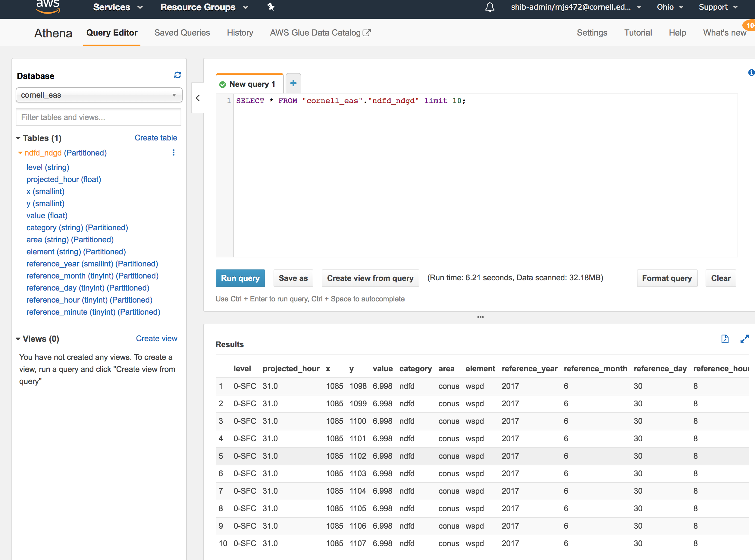This screenshot has height=560, width=755.
Task: Click the external link icon beside Glue Catalog
Action: [367, 33]
